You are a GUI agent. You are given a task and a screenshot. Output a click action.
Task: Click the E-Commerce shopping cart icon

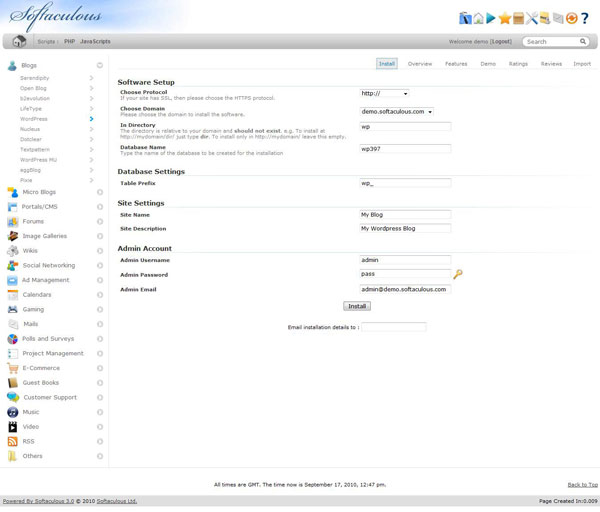click(12, 369)
